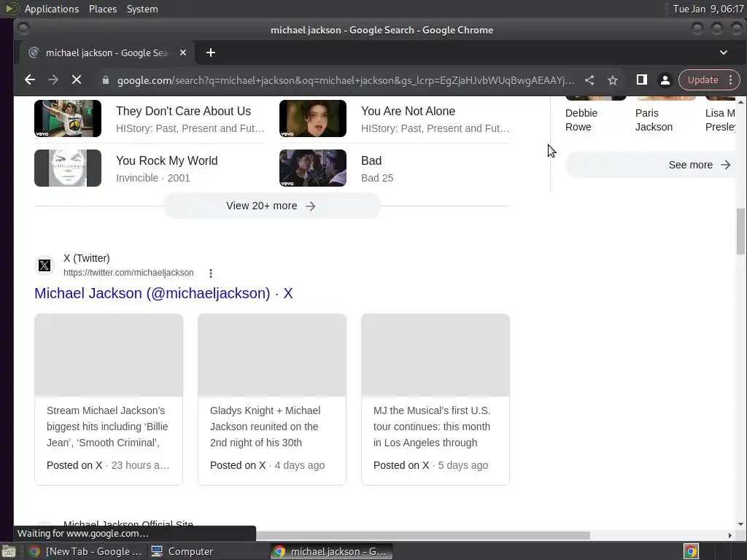
Task: Select the michael jackson Google Search tab
Action: (107, 52)
